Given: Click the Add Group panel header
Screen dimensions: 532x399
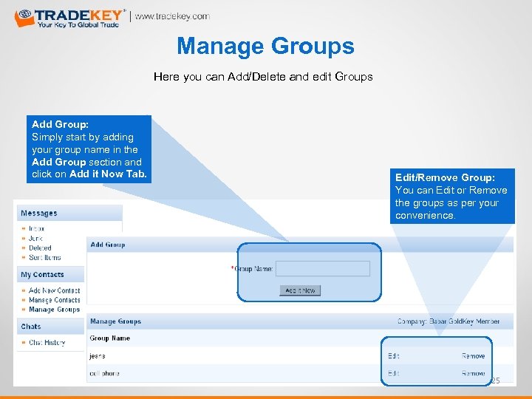Looking at the screenshot, I should click(300, 245).
